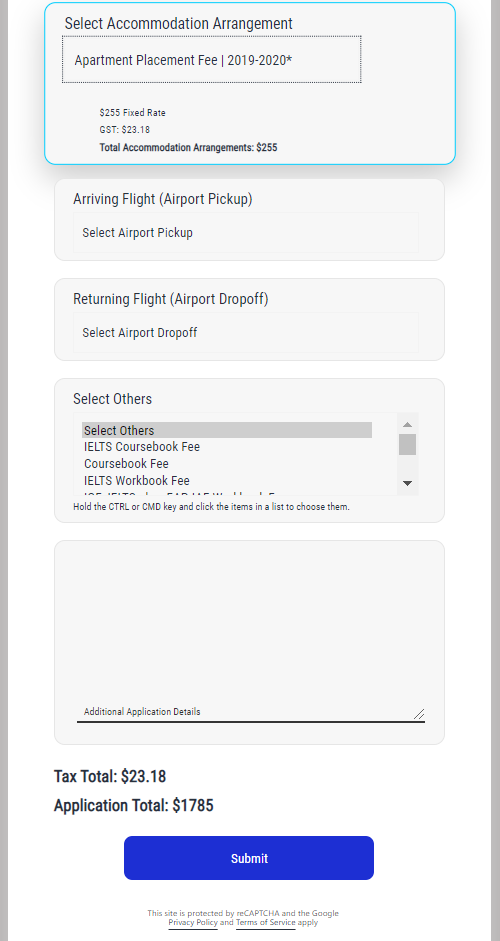Submit the application form
This screenshot has height=941, width=500.
(249, 858)
